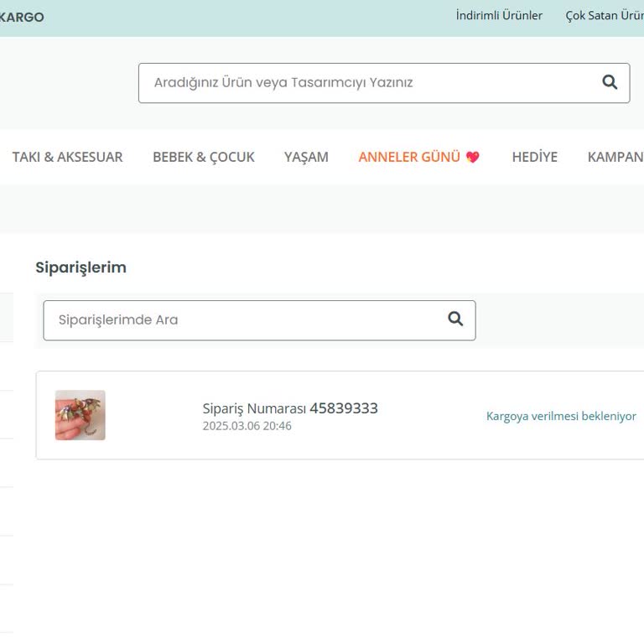
Task: Focus the Aradığınız Ürün veya Tasarımcıyı Yazınız field
Action: point(384,83)
